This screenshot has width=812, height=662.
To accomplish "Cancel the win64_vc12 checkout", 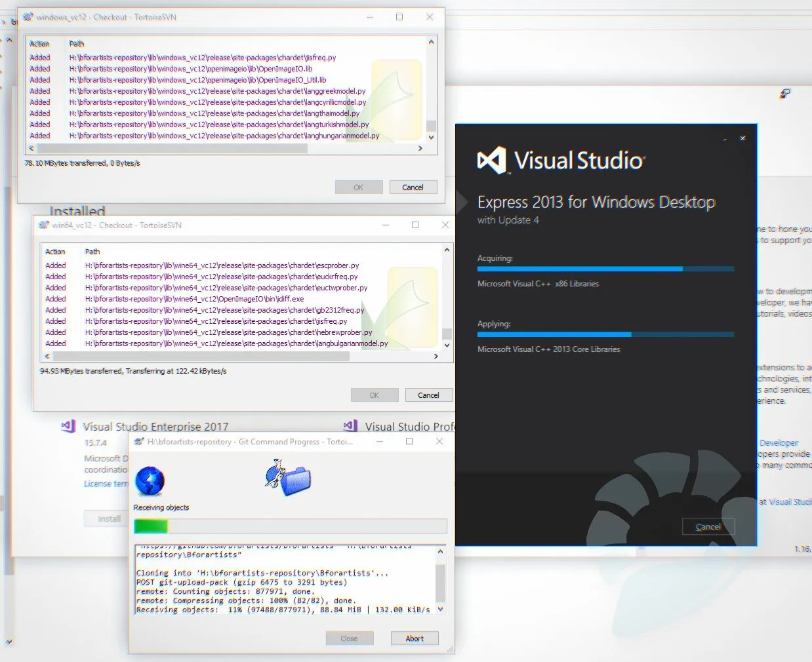I will [428, 395].
